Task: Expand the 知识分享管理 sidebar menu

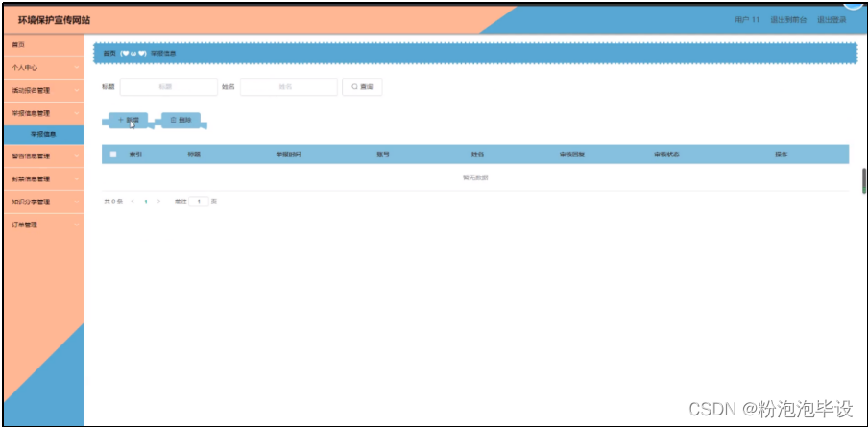Action: point(43,202)
